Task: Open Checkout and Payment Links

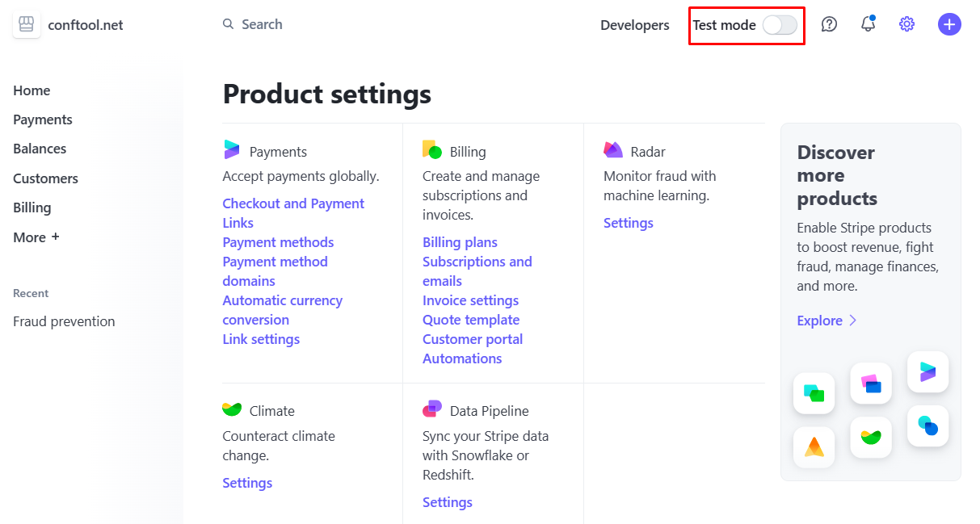Action: tap(293, 213)
